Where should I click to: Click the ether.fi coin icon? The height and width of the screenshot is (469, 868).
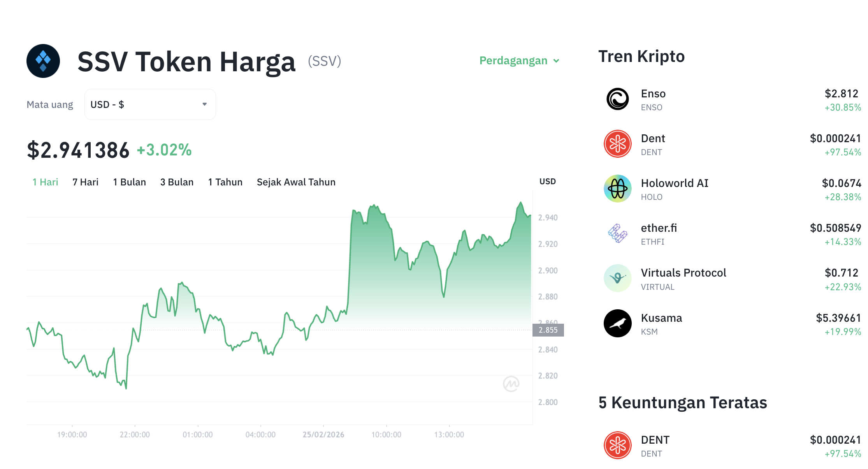pos(617,233)
